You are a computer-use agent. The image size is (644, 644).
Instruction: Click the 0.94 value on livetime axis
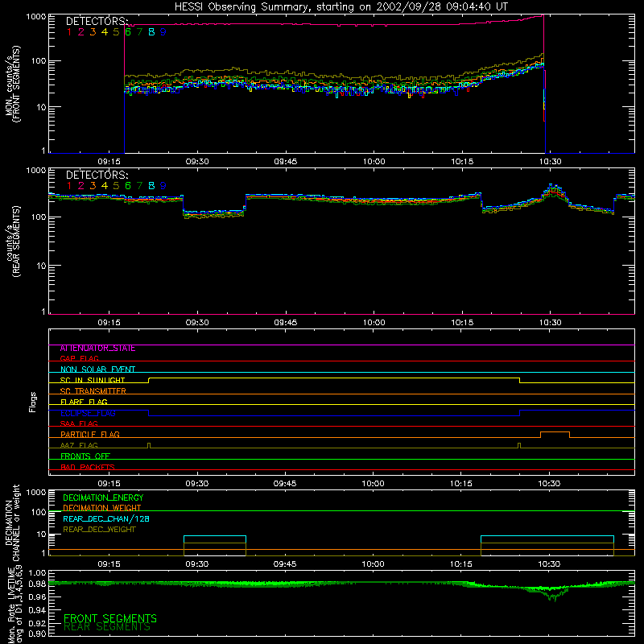pos(37,610)
